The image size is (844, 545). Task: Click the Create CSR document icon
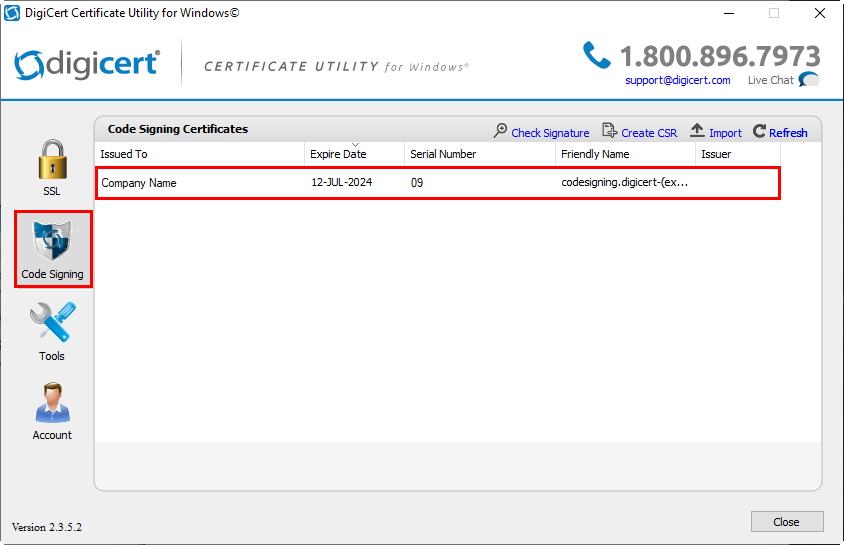point(610,132)
